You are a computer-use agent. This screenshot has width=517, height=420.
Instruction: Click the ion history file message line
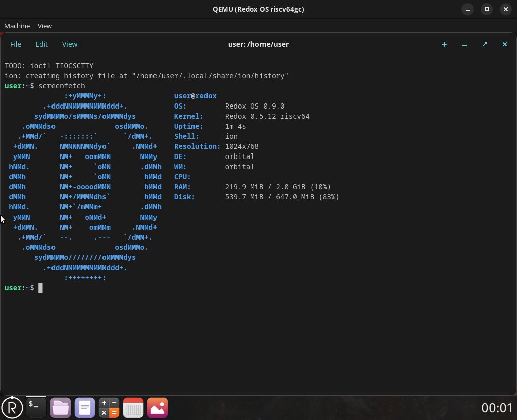pos(146,76)
